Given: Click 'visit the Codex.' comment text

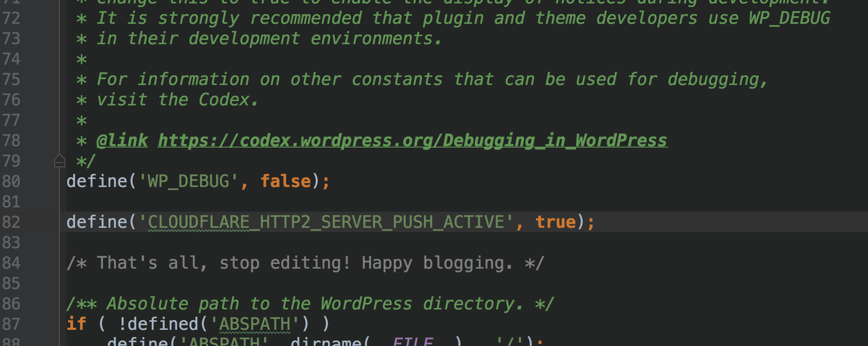Looking at the screenshot, I should coord(178,100).
